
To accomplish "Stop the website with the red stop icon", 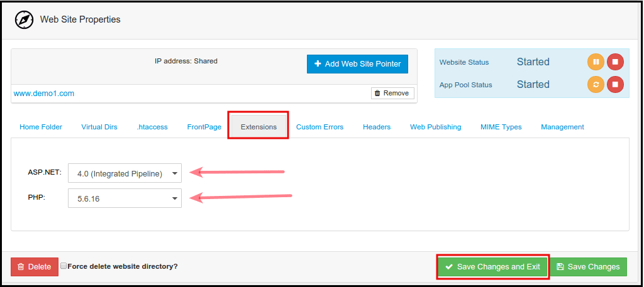I will coord(615,62).
